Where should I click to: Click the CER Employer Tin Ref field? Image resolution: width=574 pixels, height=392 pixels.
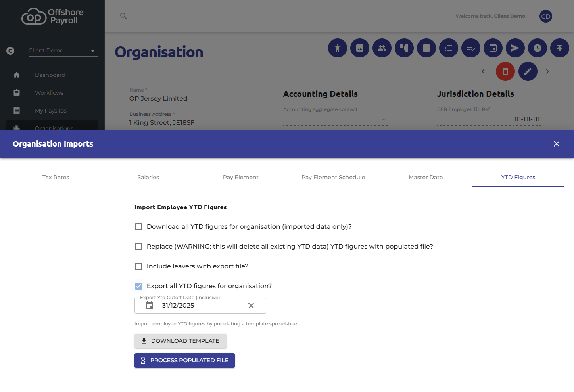coord(490,119)
